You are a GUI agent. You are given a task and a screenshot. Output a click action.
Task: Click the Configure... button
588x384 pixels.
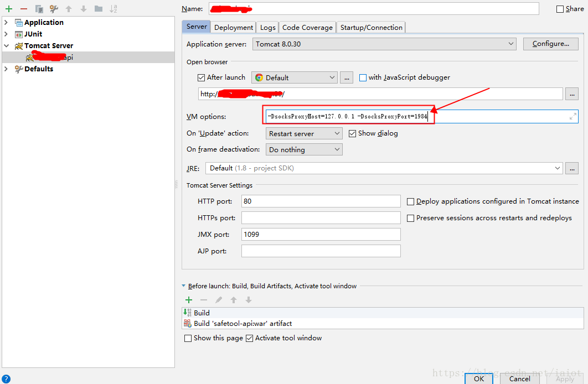[550, 44]
